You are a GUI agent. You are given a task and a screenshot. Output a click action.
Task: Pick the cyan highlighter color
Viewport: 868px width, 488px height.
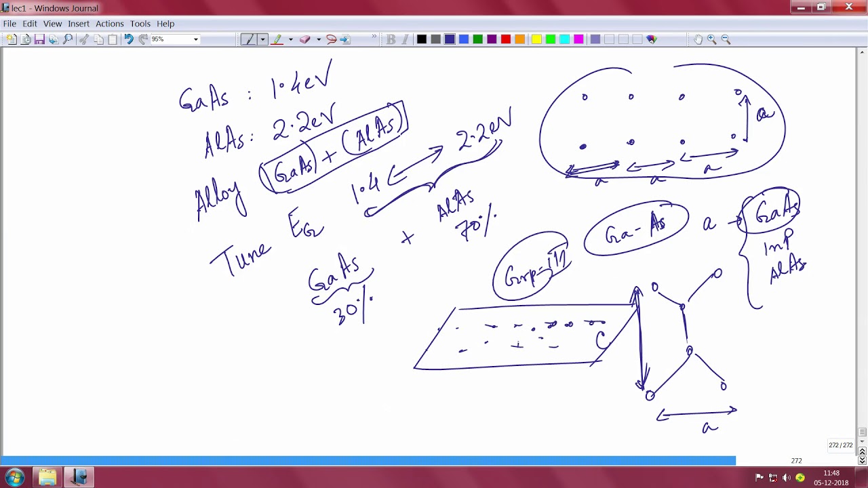pos(565,39)
